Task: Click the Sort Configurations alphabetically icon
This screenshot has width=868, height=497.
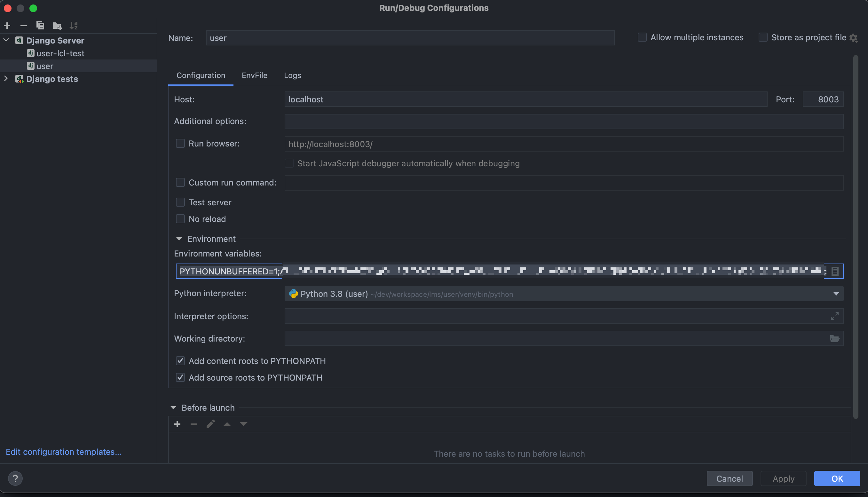Action: [x=73, y=26]
